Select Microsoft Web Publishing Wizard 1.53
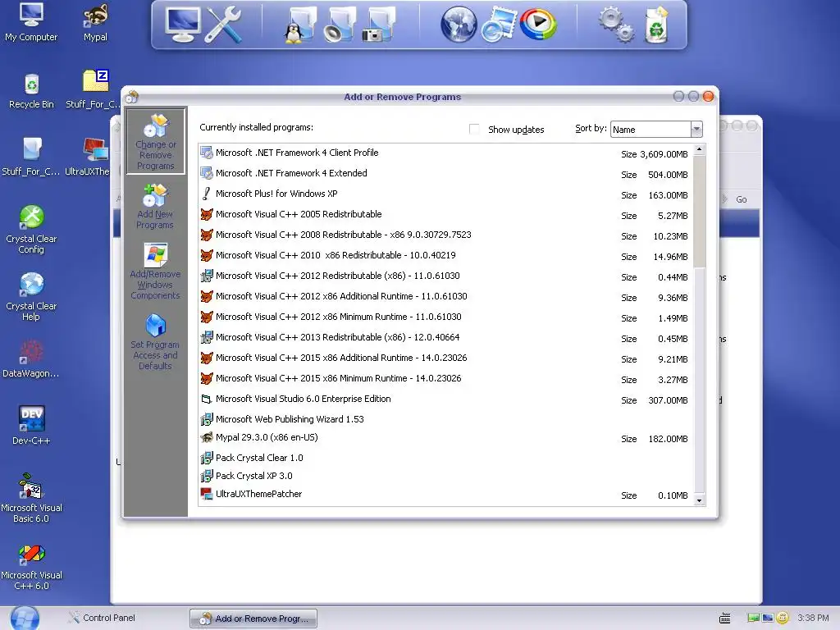 click(x=445, y=419)
